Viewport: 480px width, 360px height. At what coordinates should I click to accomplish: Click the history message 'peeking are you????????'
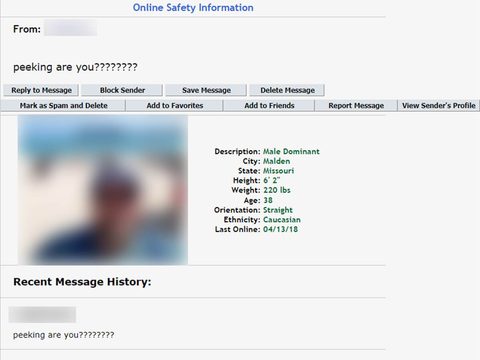(64, 335)
